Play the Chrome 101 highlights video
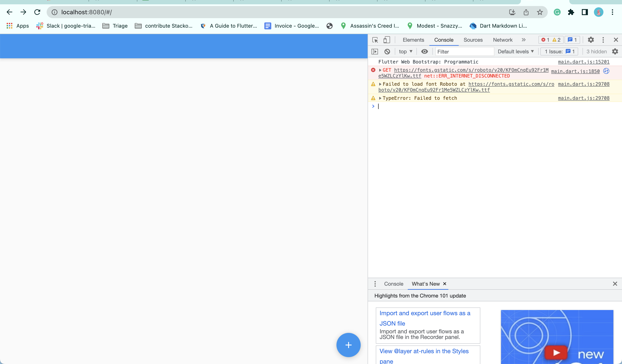Viewport: 622px width, 364px height. [x=557, y=352]
